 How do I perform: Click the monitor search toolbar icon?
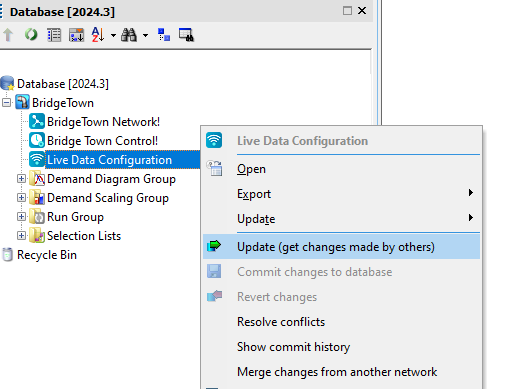[186, 35]
